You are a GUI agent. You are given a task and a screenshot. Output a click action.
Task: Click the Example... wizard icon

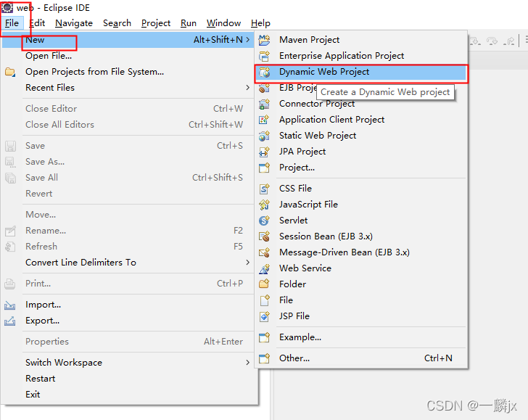[x=264, y=337]
